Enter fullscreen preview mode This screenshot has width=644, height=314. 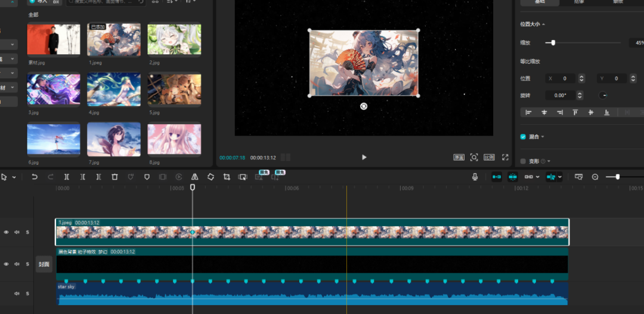tap(505, 158)
